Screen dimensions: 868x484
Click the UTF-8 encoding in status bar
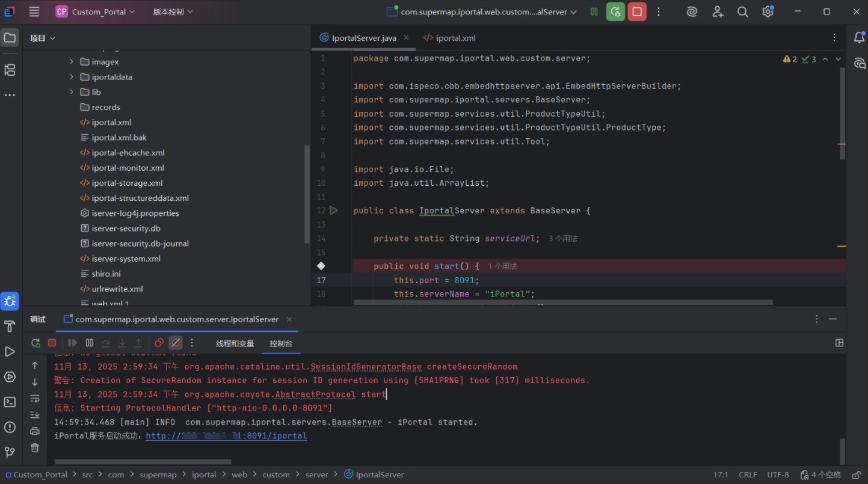click(778, 474)
